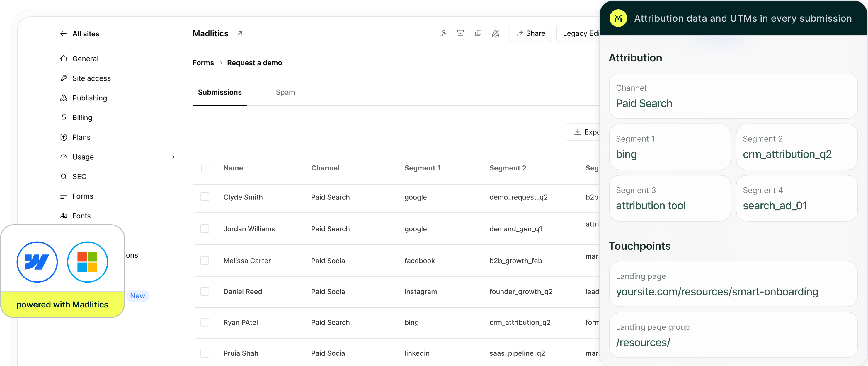868x366 pixels.
Task: Open General settings home icon
Action: tap(64, 59)
